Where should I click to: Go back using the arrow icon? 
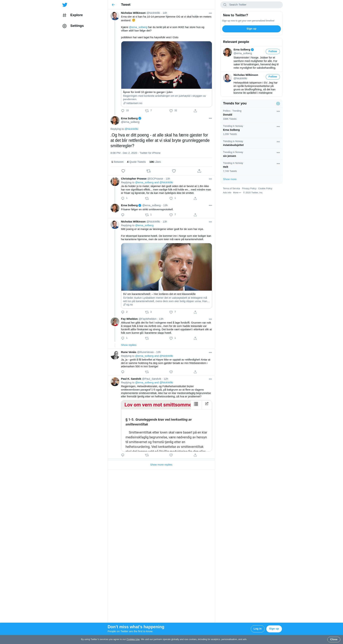(x=113, y=5)
